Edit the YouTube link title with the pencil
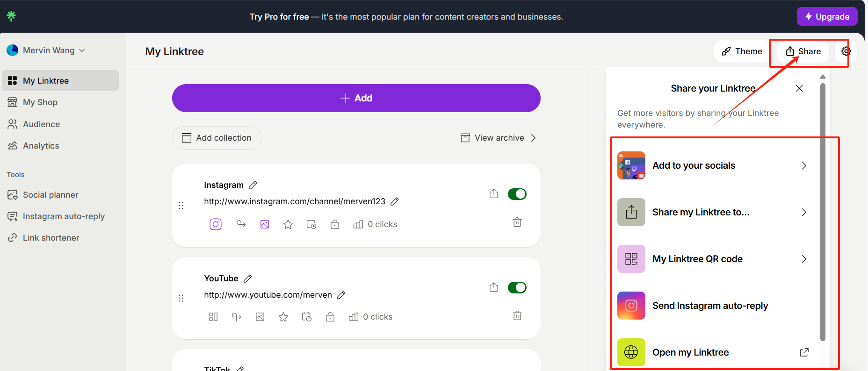 pyautogui.click(x=248, y=278)
